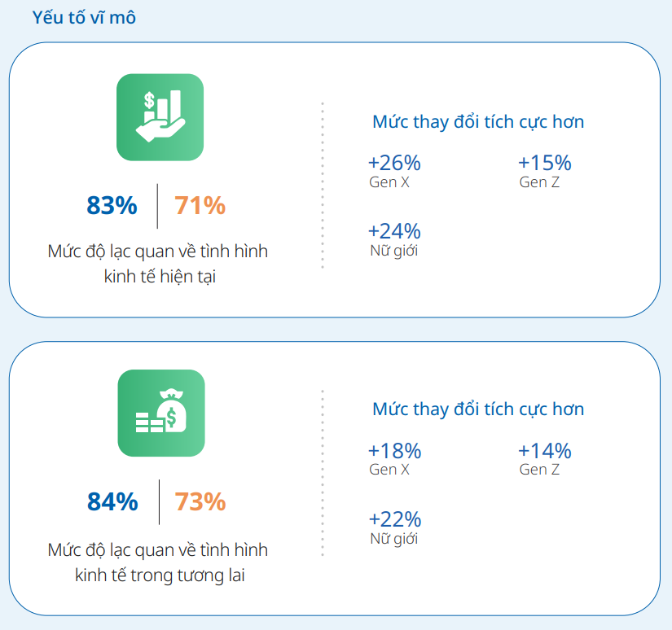Click the dotted divider in the top card
The width and height of the screenshot is (672, 630).
(323, 185)
